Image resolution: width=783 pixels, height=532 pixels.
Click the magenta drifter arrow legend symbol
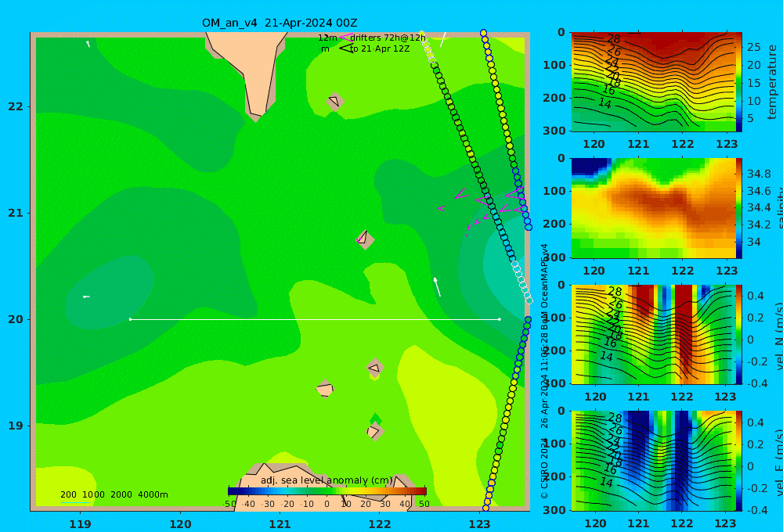click(345, 38)
